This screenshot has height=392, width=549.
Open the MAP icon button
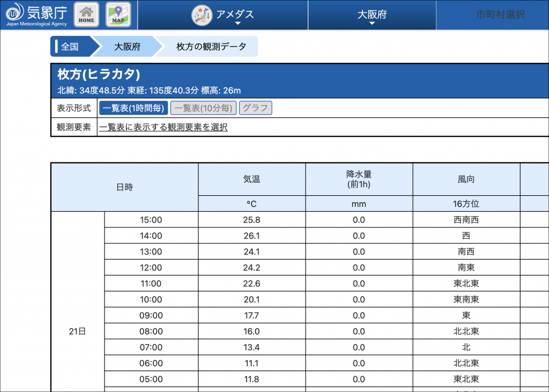(118, 15)
